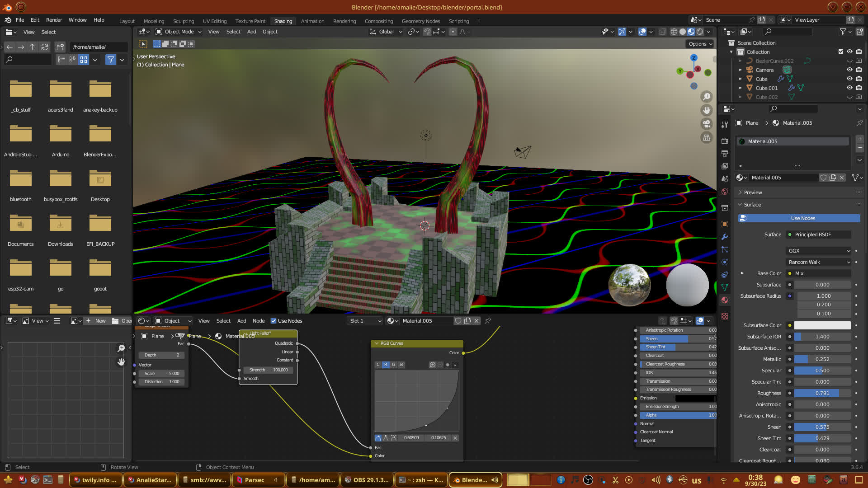Open Modifier properties wrench tab
The width and height of the screenshot is (868, 488).
(725, 237)
